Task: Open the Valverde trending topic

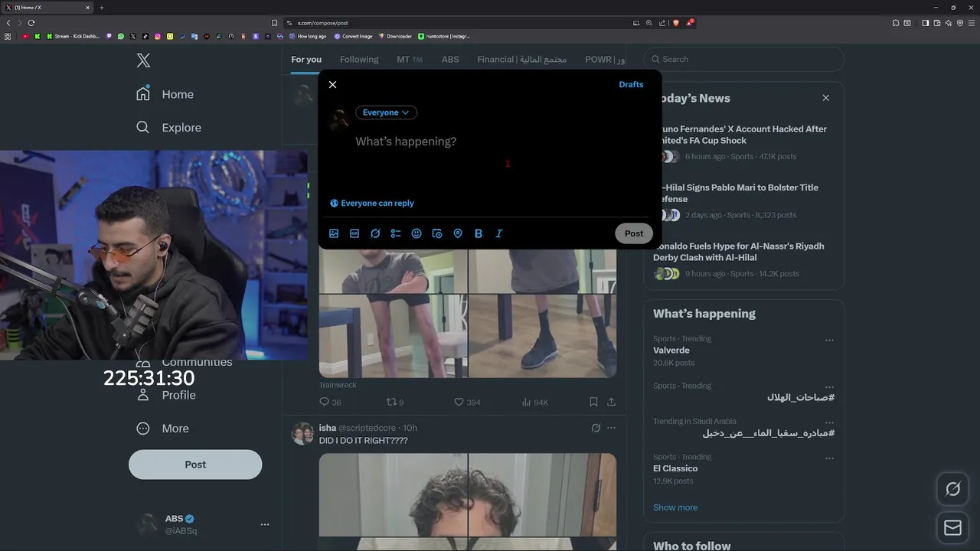Action: click(671, 350)
